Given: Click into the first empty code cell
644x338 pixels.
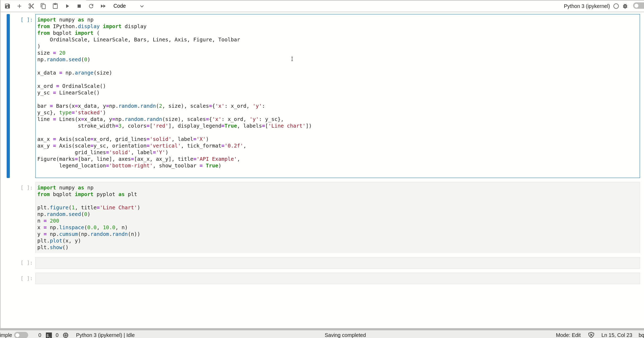Looking at the screenshot, I should (x=337, y=263).
